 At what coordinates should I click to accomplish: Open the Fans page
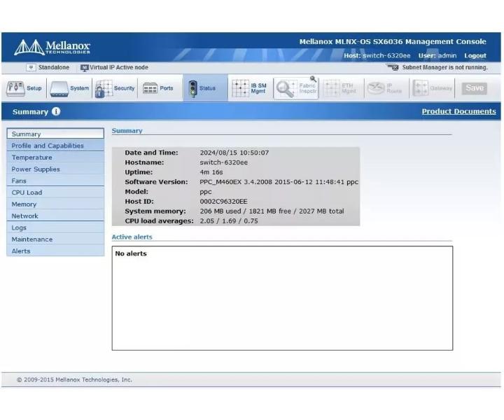pyautogui.click(x=55, y=181)
